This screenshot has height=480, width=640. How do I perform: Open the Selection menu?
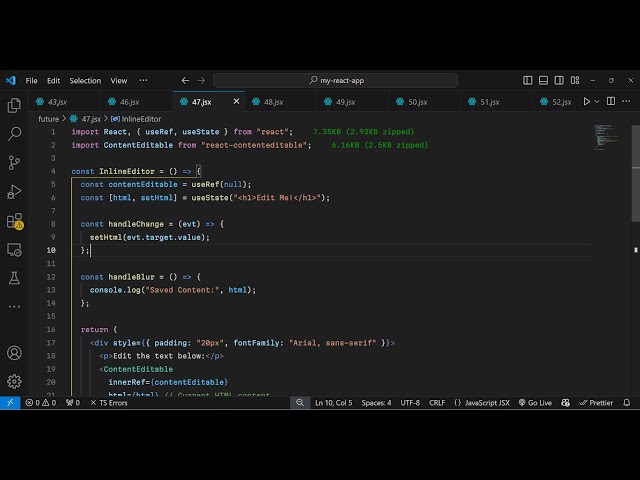pyautogui.click(x=85, y=80)
